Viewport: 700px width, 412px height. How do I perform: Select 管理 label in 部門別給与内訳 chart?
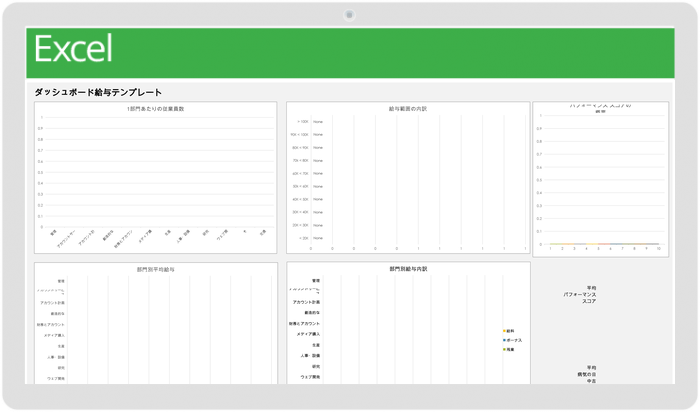click(316, 281)
